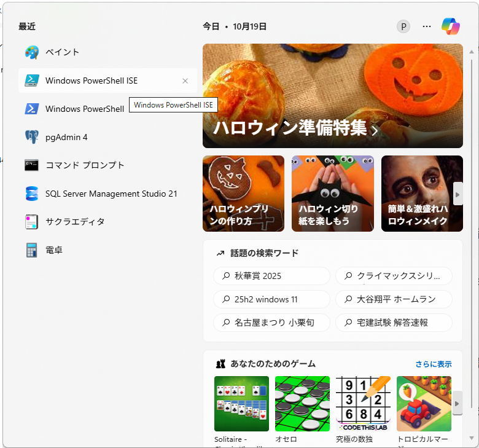The width and height of the screenshot is (479, 448).
Task: Search for 25h2 windows 11
Action: (271, 299)
